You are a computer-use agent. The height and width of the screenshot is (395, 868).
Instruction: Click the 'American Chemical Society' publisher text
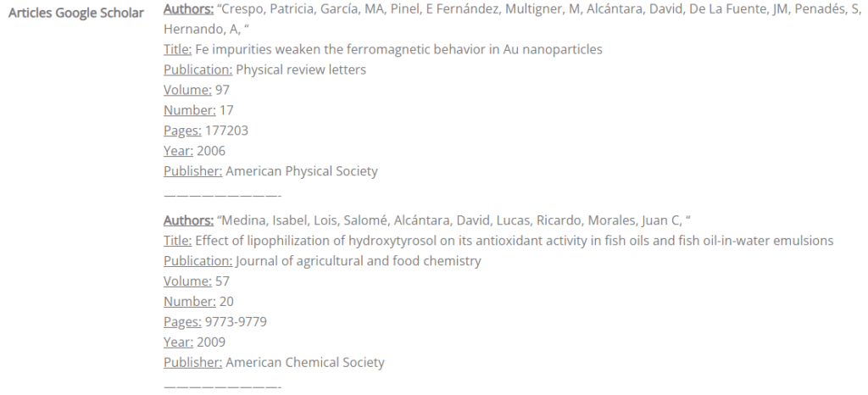point(305,362)
